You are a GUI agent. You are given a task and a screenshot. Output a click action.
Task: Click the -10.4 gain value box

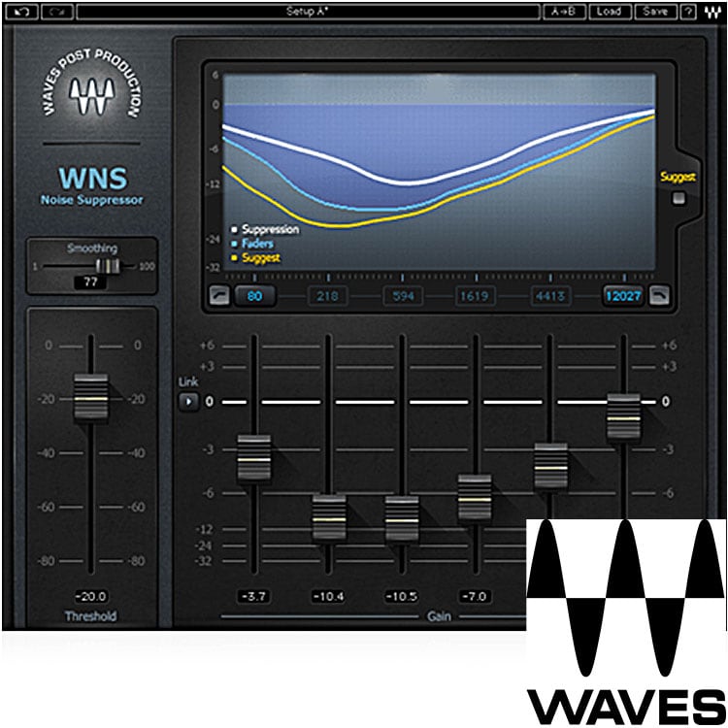click(x=328, y=597)
